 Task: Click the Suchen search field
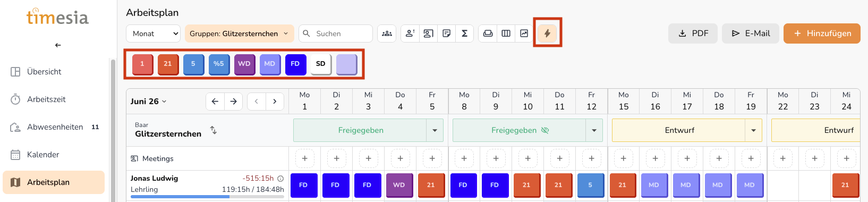pos(336,33)
